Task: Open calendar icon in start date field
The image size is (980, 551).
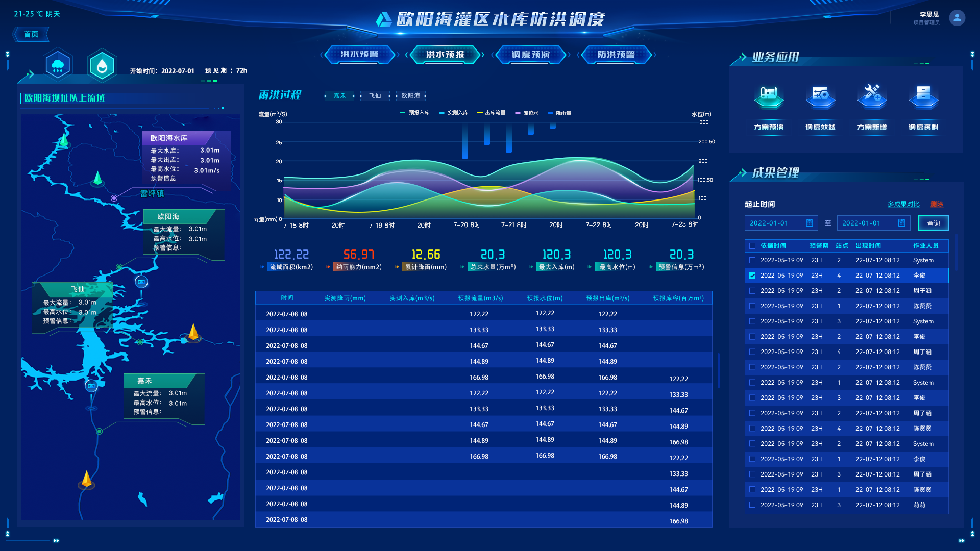Action: click(x=810, y=223)
